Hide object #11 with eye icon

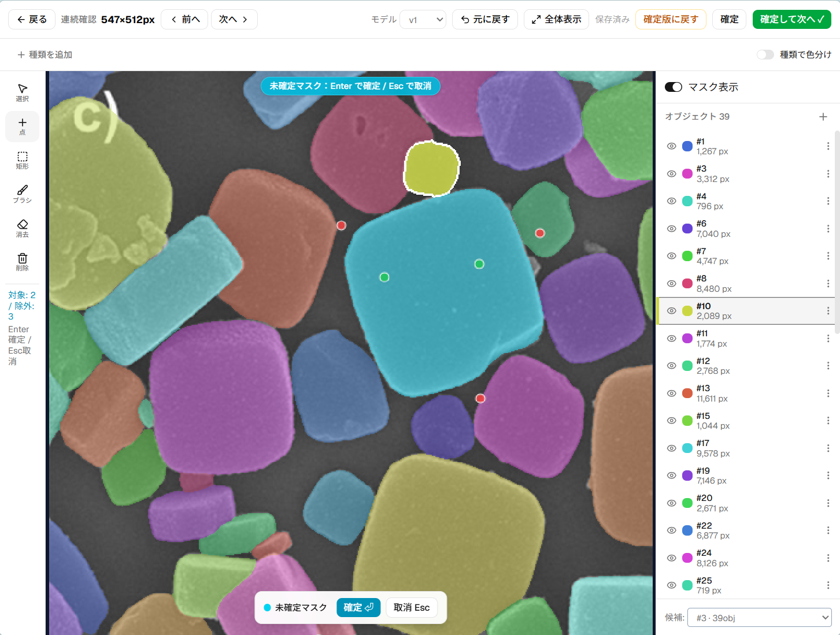671,339
